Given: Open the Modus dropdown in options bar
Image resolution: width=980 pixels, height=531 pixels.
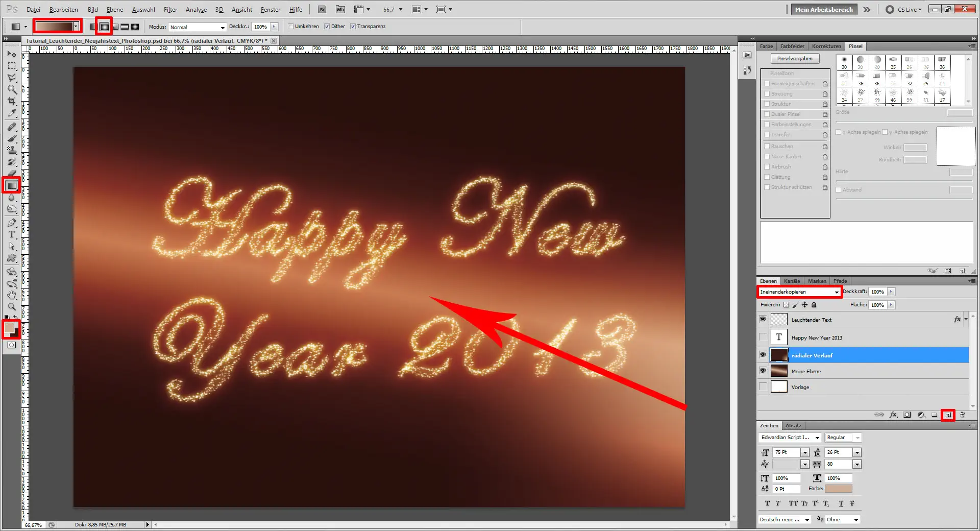Looking at the screenshot, I should point(197,27).
